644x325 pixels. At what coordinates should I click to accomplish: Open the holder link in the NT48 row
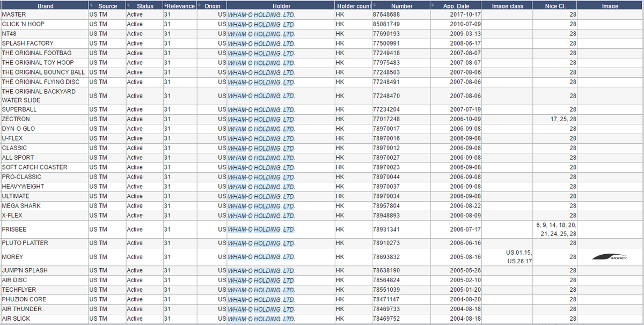point(261,34)
